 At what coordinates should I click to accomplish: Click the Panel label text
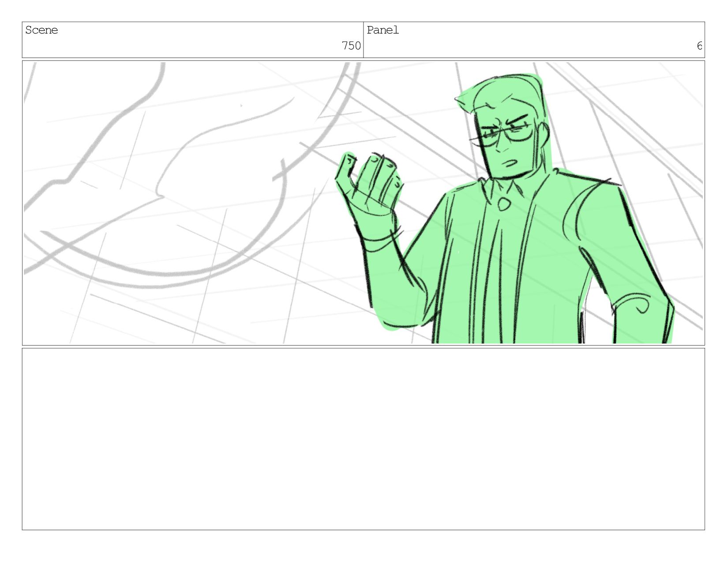coord(383,30)
